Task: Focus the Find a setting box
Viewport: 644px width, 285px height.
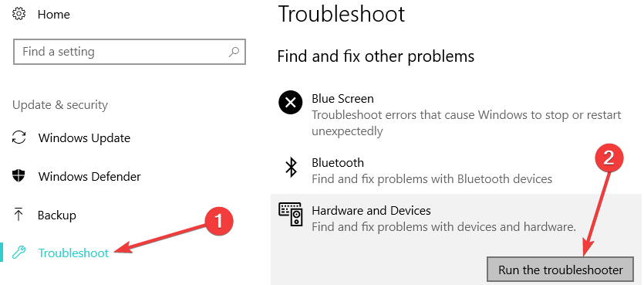Action: point(130,52)
